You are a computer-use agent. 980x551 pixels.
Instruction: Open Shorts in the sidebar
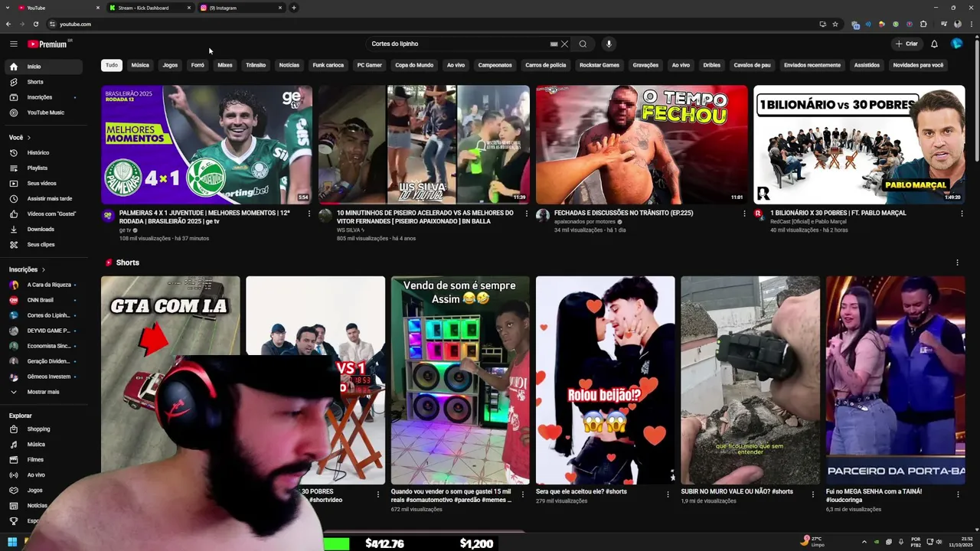pyautogui.click(x=42, y=82)
